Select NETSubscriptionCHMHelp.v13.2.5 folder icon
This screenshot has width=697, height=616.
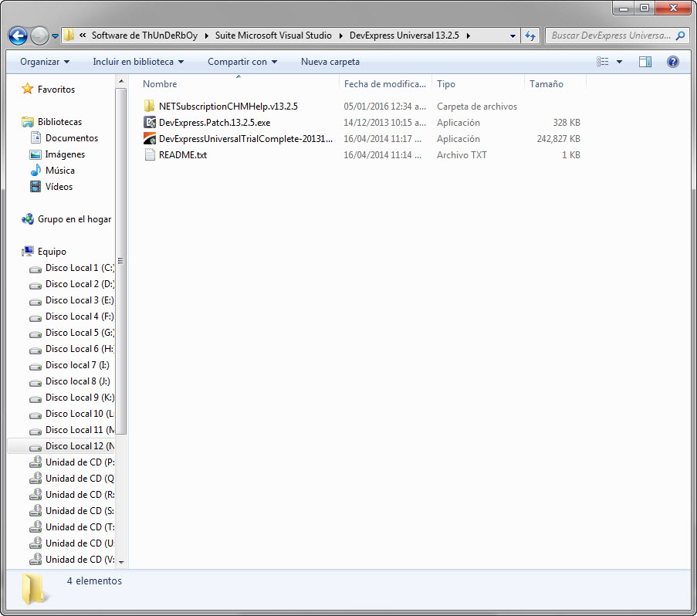[x=150, y=107]
